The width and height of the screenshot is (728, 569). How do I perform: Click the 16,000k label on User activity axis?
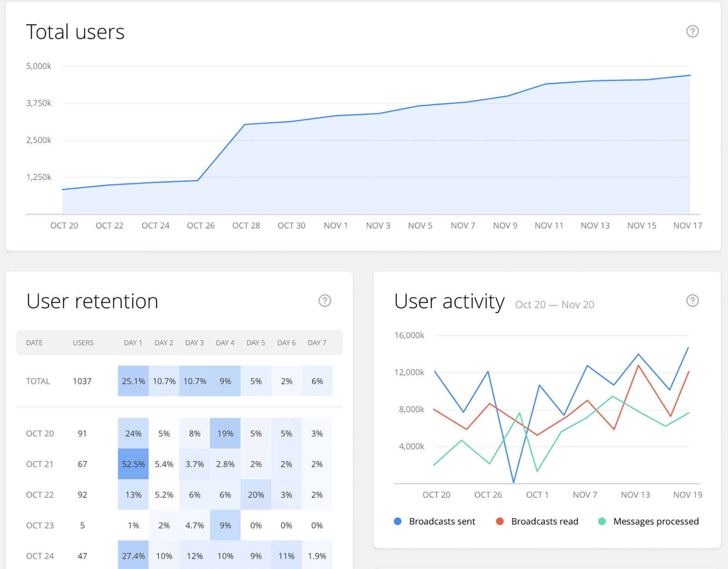pos(409,335)
